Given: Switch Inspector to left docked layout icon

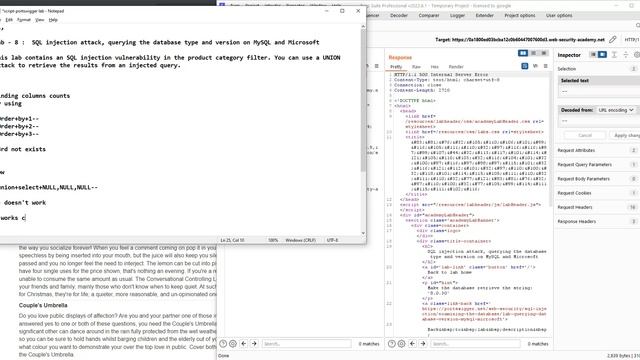Looking at the screenshot, I should click(x=593, y=55).
